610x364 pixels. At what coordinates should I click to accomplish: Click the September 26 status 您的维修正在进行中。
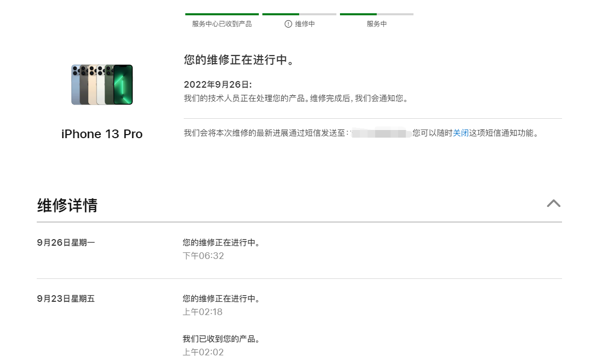pyautogui.click(x=222, y=243)
